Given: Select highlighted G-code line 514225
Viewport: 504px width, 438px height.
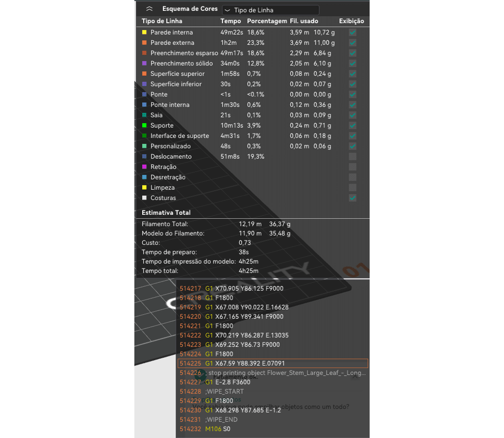Looking at the screenshot, I should tap(273, 363).
